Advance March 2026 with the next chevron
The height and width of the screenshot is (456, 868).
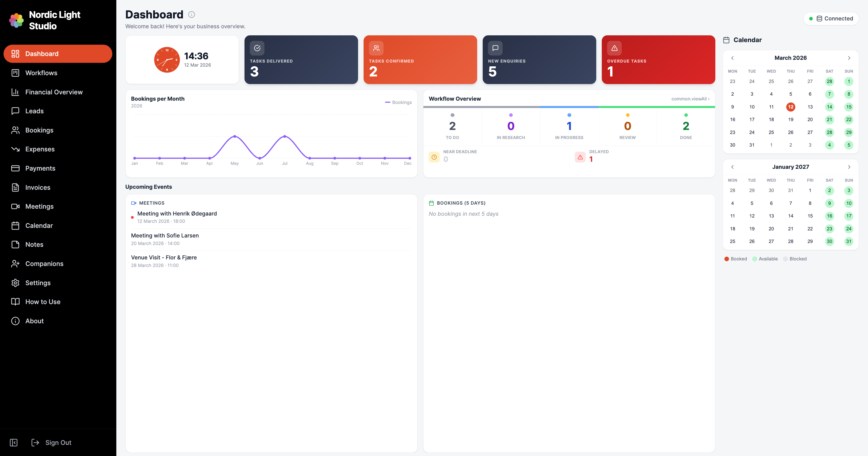point(849,58)
